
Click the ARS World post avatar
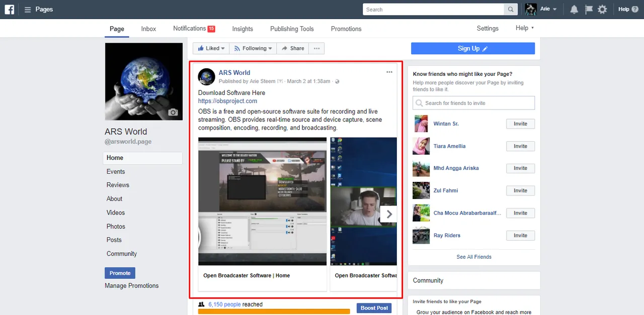tap(207, 77)
